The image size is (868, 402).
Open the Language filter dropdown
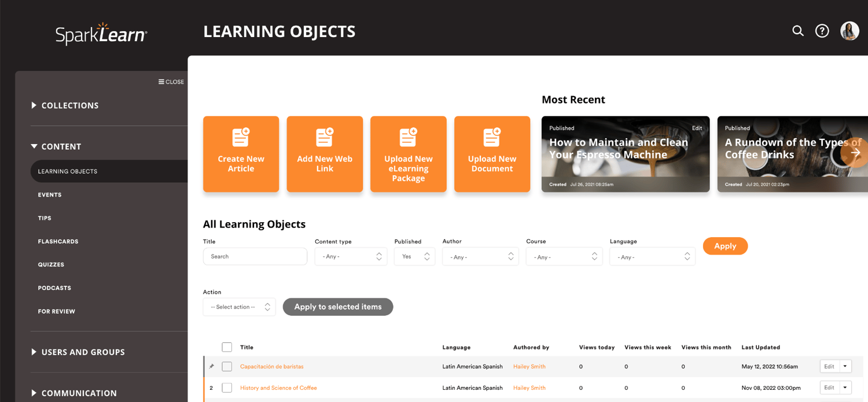pos(652,256)
